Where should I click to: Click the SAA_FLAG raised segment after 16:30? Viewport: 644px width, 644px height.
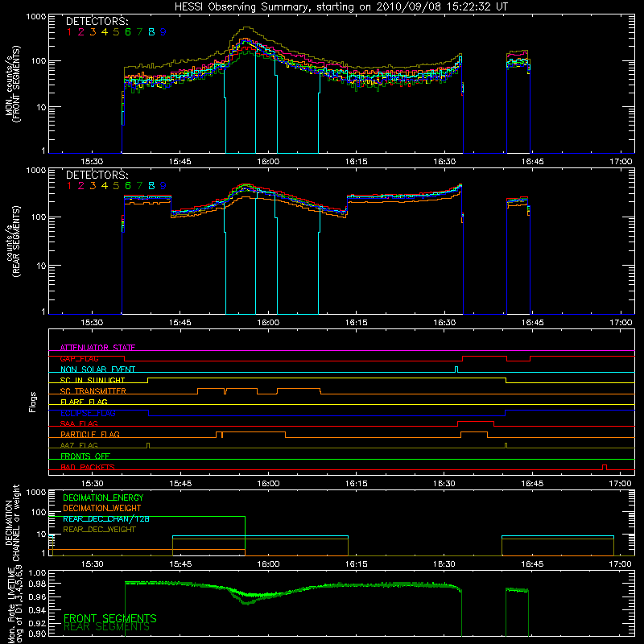click(x=476, y=422)
